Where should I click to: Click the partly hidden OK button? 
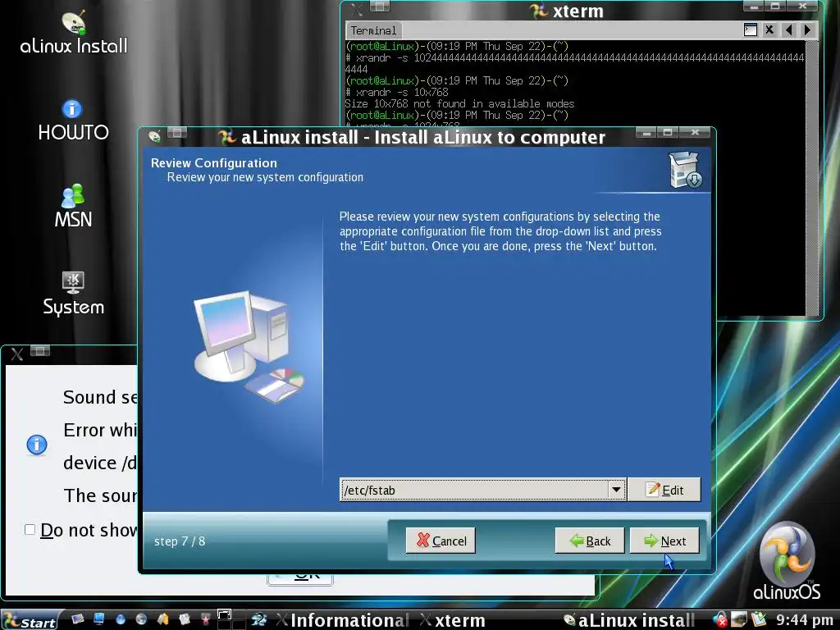click(x=300, y=579)
